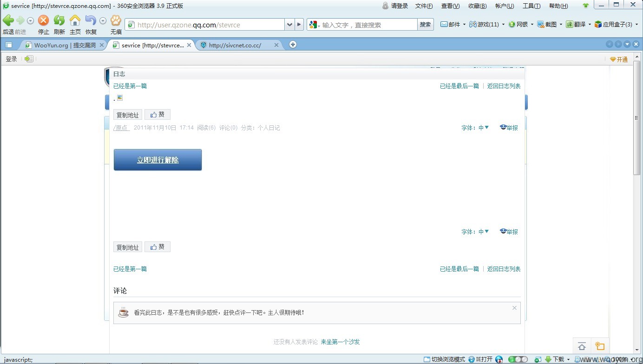The width and height of the screenshot is (643, 364).
Task: Expand the 邮件 dropdown arrow
Action: pyautogui.click(x=464, y=25)
